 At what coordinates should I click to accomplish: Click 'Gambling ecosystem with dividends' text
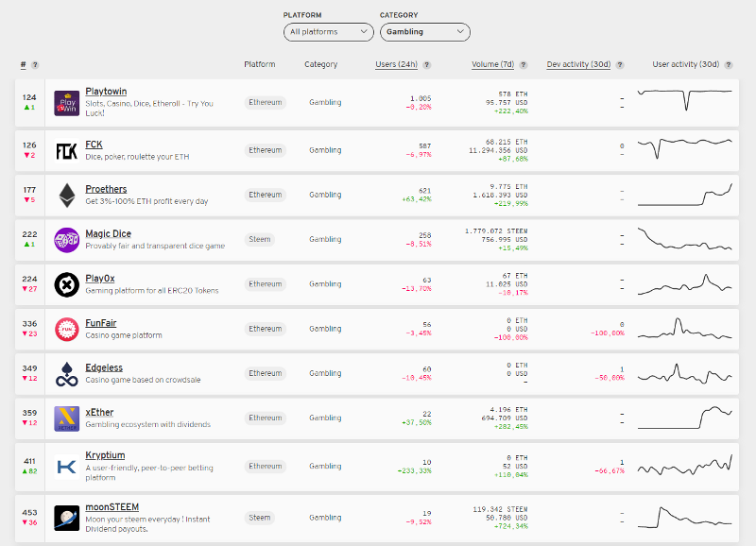[x=148, y=424]
